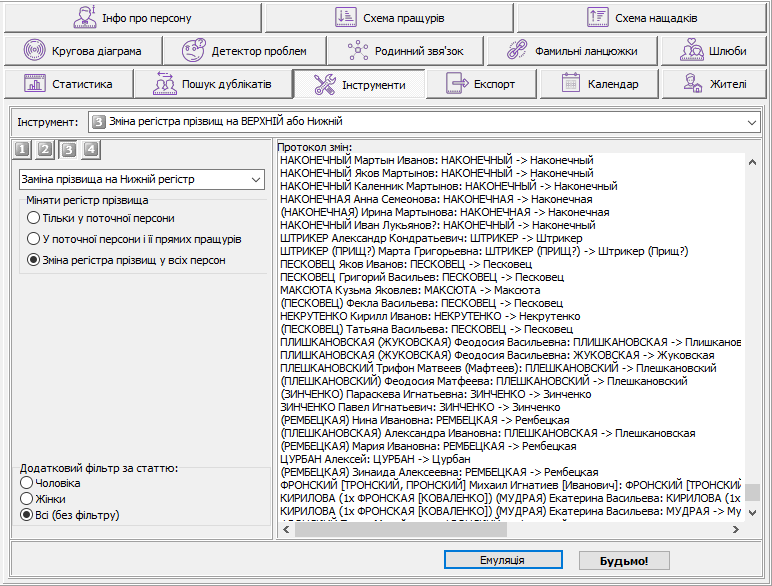Open the Шлюби marriages section

click(x=715, y=51)
